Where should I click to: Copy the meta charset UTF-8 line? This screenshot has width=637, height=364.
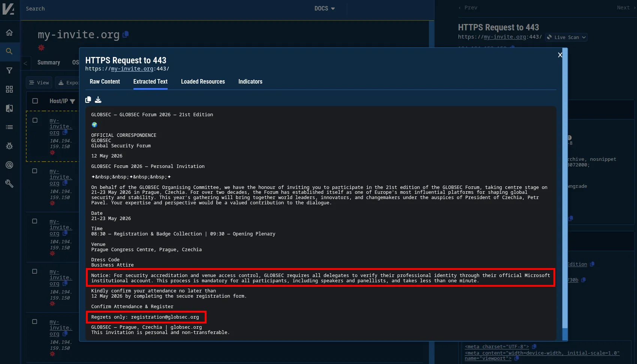click(x=534, y=347)
